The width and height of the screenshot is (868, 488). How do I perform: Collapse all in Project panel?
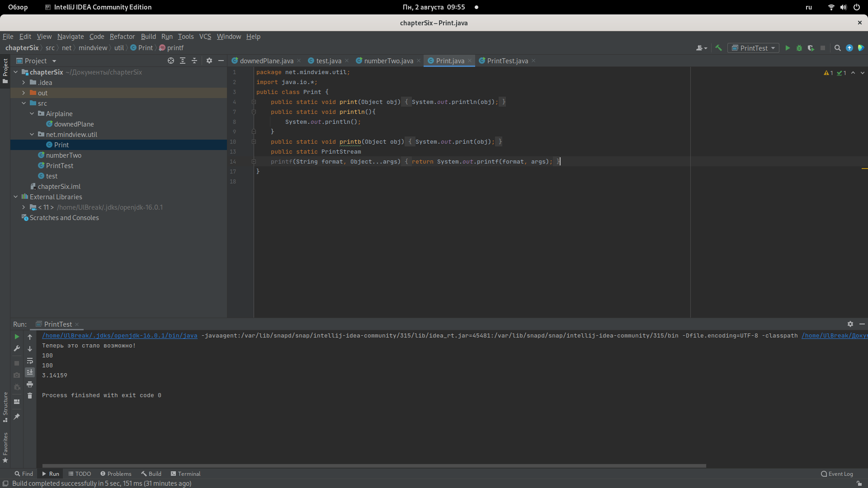194,61
